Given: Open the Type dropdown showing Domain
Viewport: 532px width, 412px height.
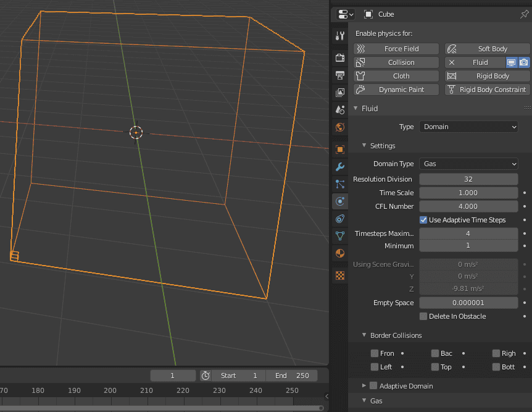Looking at the screenshot, I should [468, 126].
